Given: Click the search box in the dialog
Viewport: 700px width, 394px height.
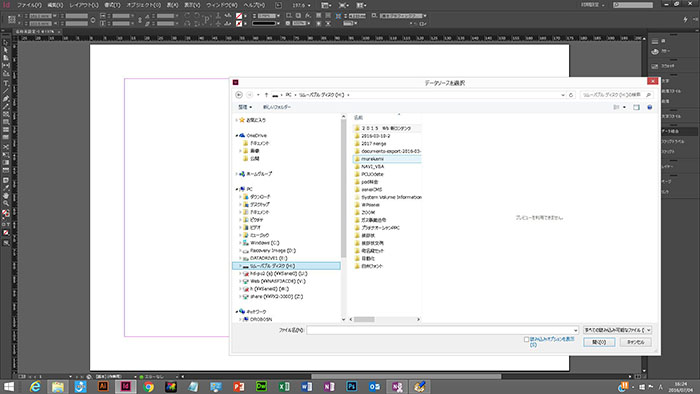Looking at the screenshot, I should click(616, 95).
